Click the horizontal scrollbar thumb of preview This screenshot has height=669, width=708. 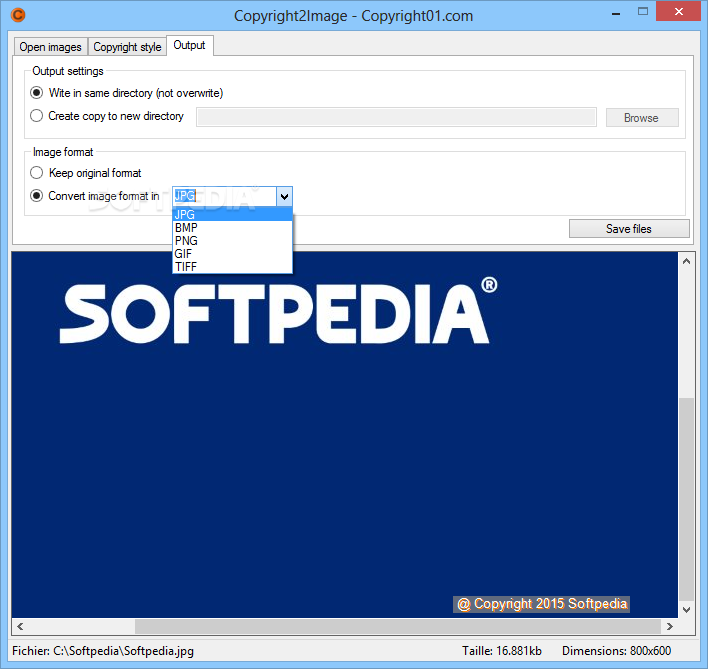[x=398, y=626]
